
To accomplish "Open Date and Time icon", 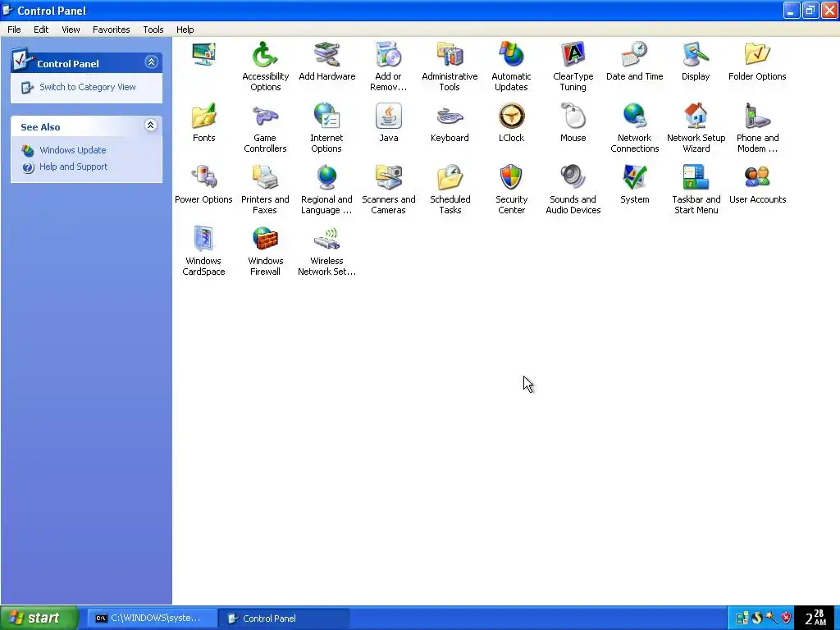I will (x=635, y=54).
